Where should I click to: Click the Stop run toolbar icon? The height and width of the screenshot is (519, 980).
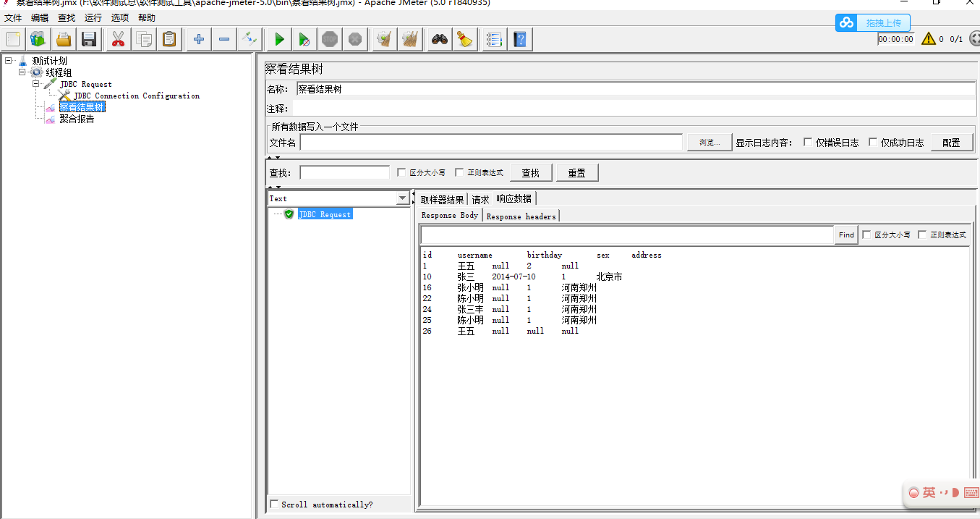tap(330, 39)
